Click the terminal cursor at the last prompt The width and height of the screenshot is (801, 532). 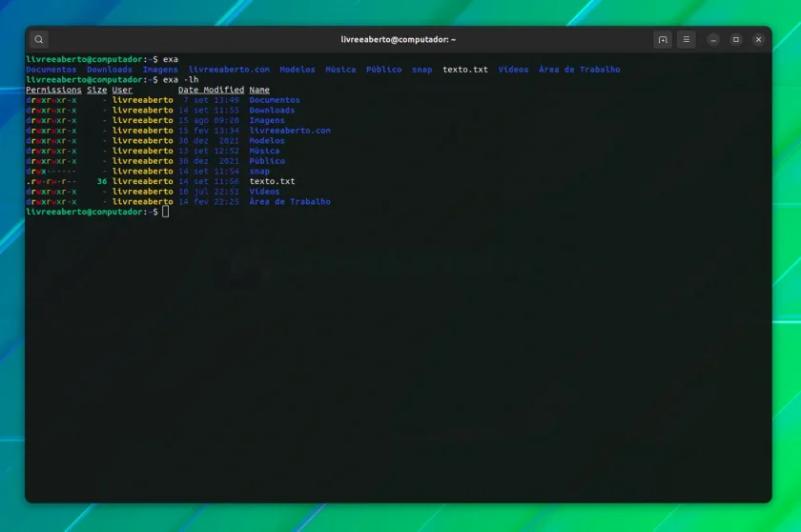(x=166, y=212)
